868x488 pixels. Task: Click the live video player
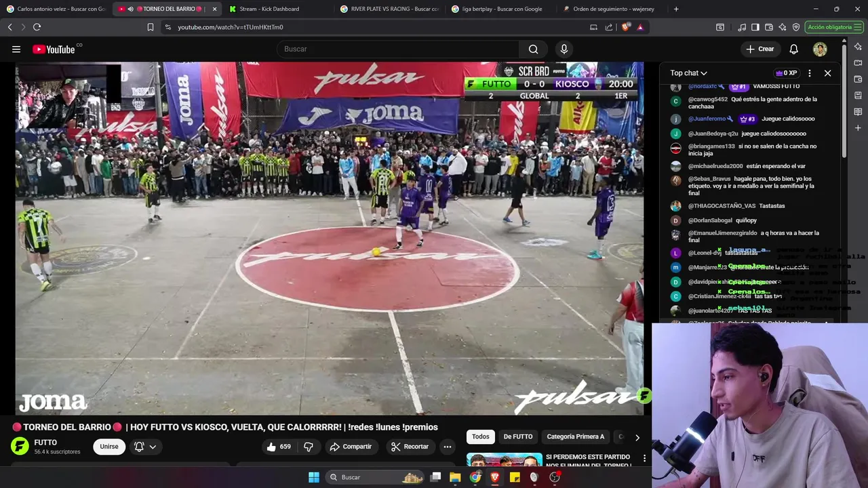[330, 238]
